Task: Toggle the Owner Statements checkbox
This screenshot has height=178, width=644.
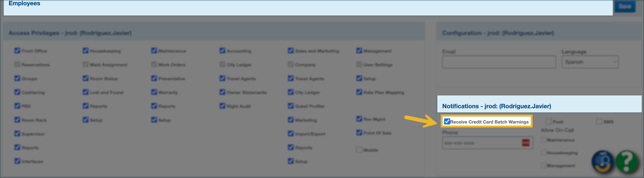Action: click(x=222, y=92)
